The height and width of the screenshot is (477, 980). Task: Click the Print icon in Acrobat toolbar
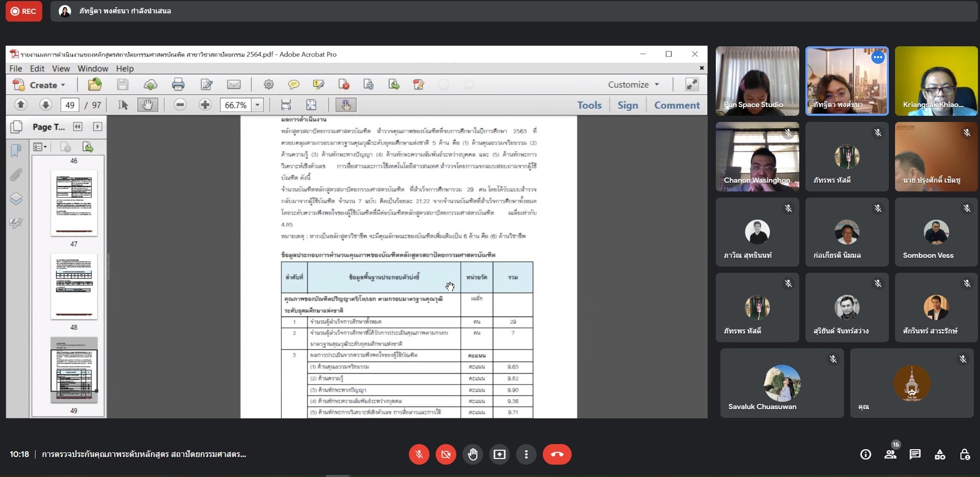178,84
